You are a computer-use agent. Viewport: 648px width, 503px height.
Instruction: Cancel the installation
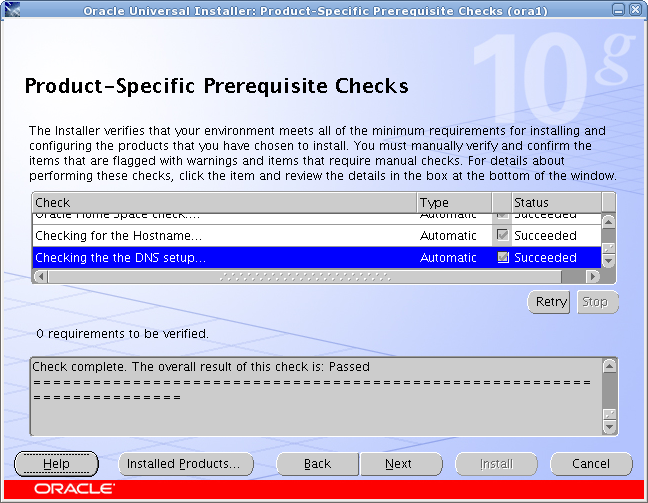click(591, 464)
